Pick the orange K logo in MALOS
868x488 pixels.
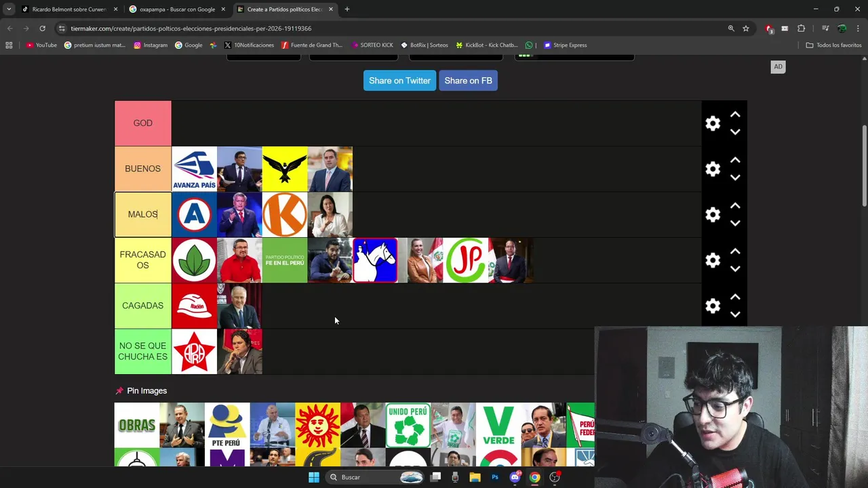(285, 214)
